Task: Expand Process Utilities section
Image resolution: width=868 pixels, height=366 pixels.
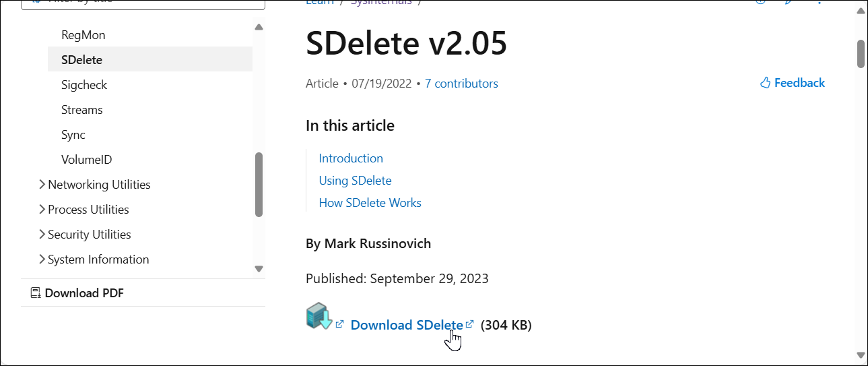Action: click(42, 210)
